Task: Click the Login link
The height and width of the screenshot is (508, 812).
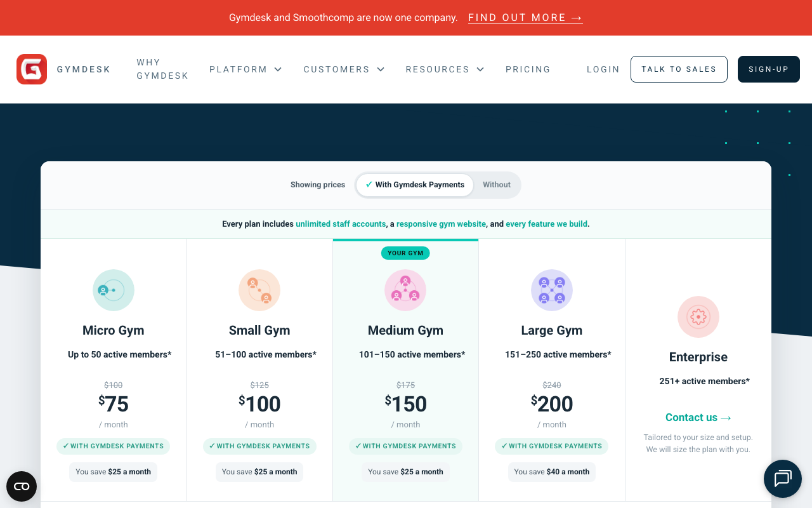Action: pyautogui.click(x=603, y=69)
